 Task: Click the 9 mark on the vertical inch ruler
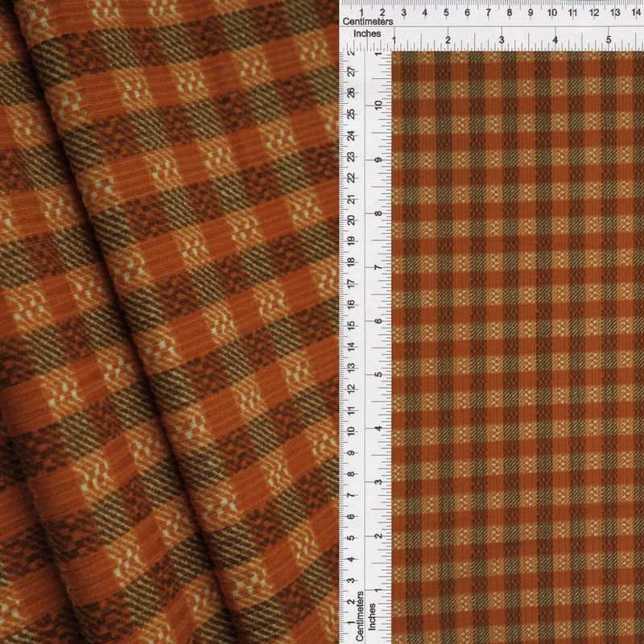[x=378, y=159]
